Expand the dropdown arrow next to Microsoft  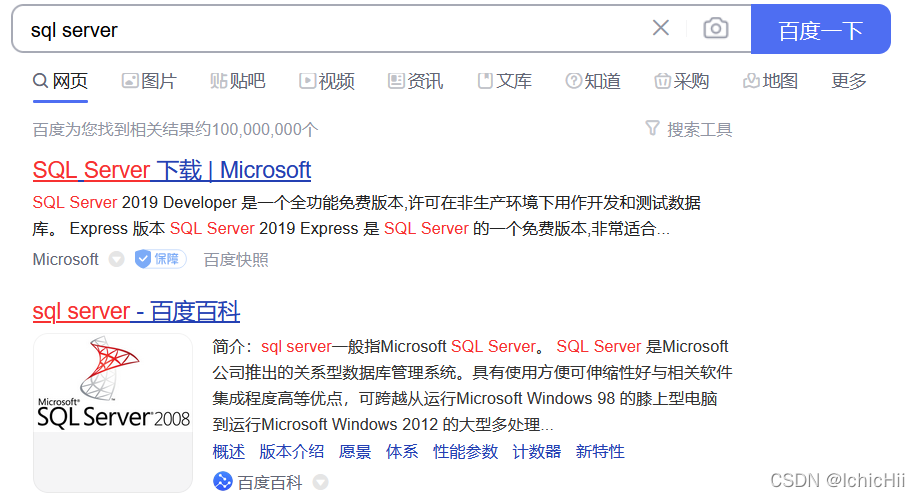click(117, 259)
